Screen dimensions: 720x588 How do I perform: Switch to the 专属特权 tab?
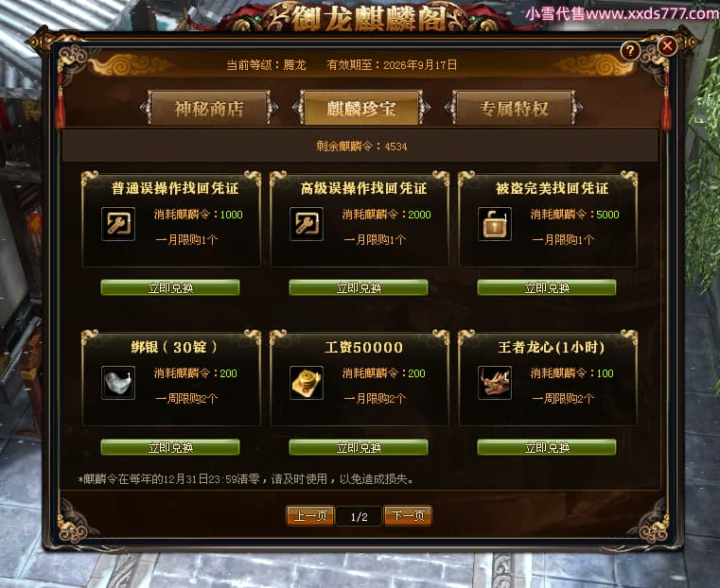click(x=514, y=109)
